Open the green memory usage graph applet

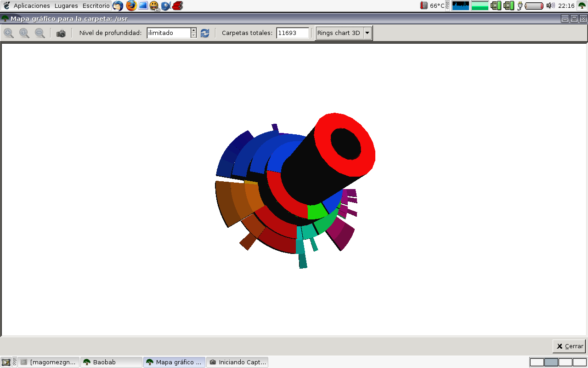(x=480, y=6)
